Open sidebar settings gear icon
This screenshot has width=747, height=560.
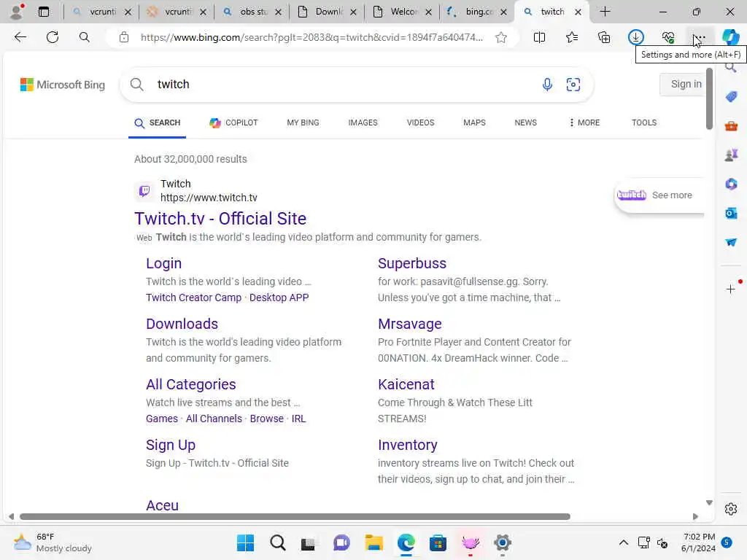tap(731, 509)
